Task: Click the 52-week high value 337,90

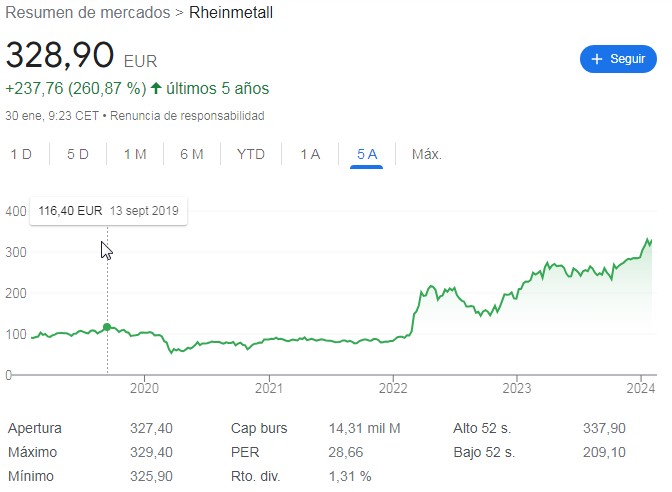Action: click(x=604, y=428)
